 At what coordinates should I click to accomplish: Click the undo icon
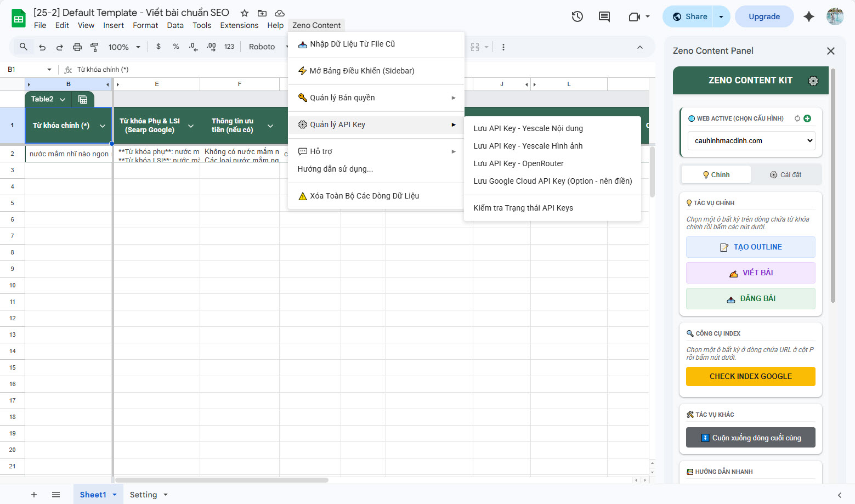pyautogui.click(x=42, y=47)
